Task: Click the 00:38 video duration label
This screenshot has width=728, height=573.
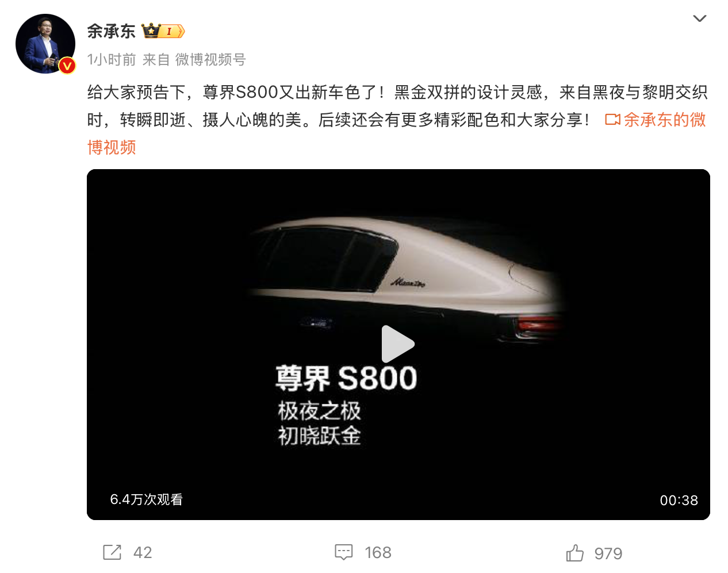Action: [x=679, y=501]
